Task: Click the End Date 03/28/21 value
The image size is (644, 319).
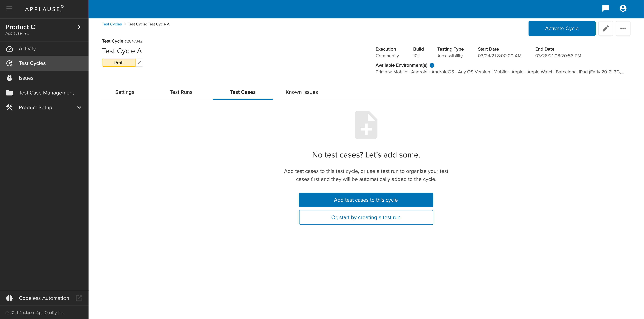Action: click(558, 56)
